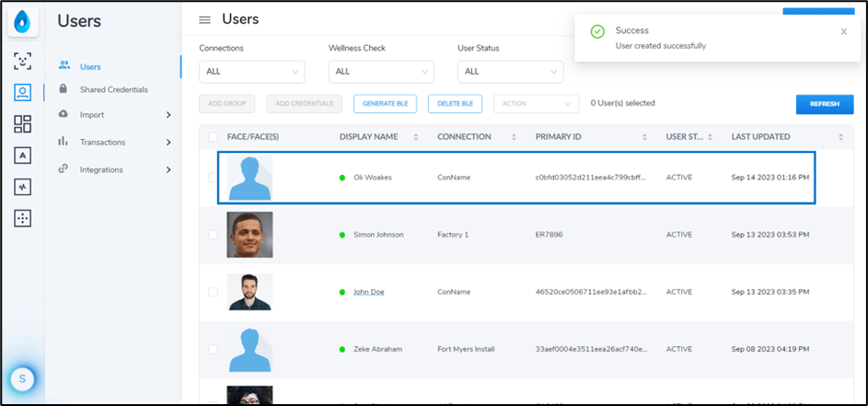Click the Add Group button

tap(227, 104)
